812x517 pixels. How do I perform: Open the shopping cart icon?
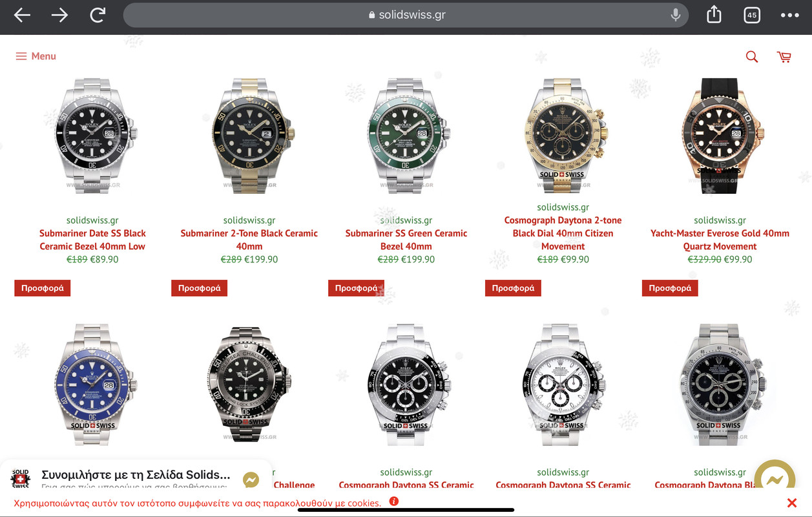click(x=784, y=57)
